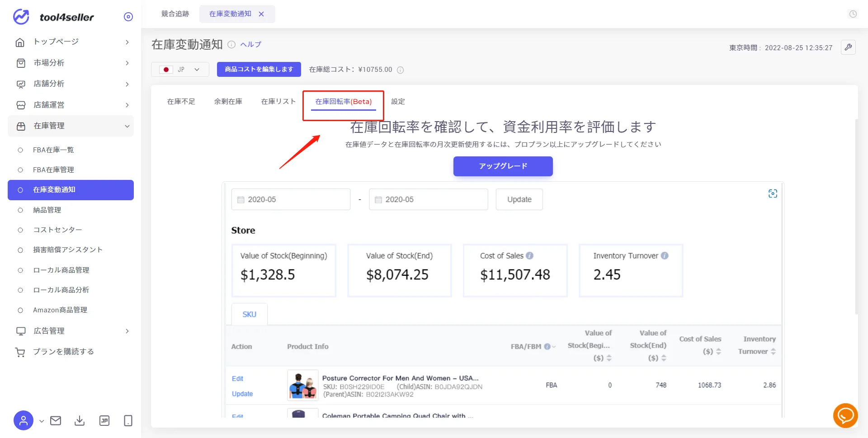Open the JP marketplace dropdown
The height and width of the screenshot is (438, 868).
click(x=180, y=70)
